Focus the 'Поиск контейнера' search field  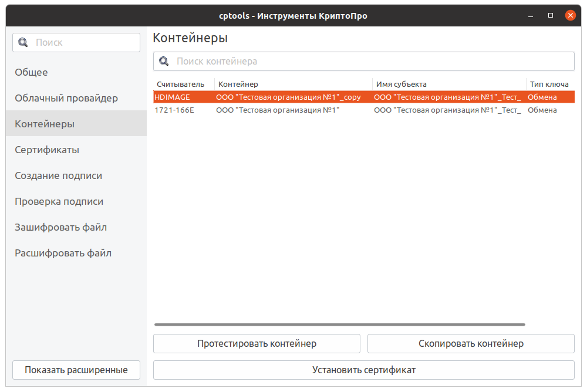coord(363,61)
